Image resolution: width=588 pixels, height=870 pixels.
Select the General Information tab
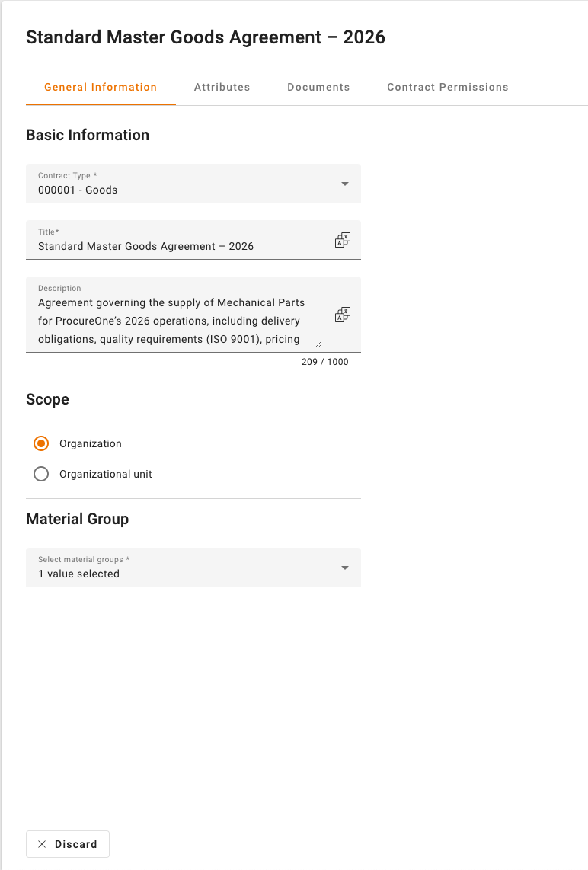[101, 87]
